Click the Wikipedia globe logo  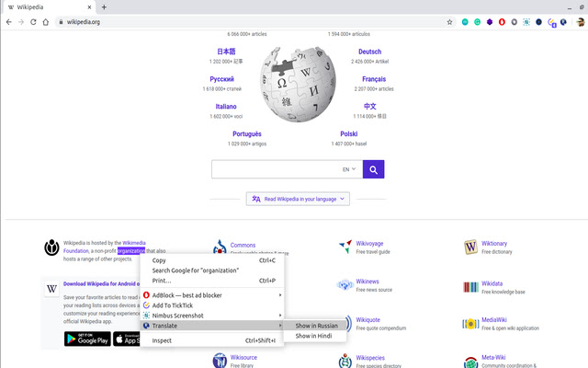point(292,86)
